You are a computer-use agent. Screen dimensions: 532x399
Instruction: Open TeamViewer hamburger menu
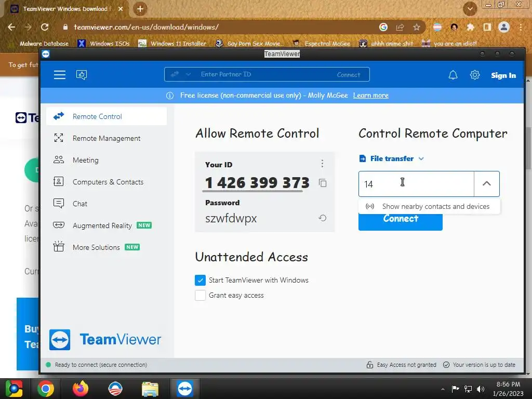tap(60, 75)
